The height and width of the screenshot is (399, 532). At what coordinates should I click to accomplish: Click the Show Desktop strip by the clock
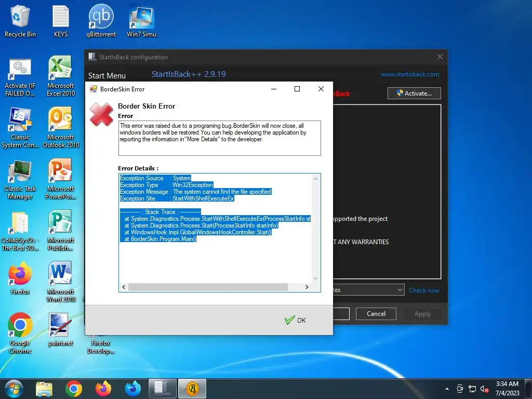tap(528, 389)
